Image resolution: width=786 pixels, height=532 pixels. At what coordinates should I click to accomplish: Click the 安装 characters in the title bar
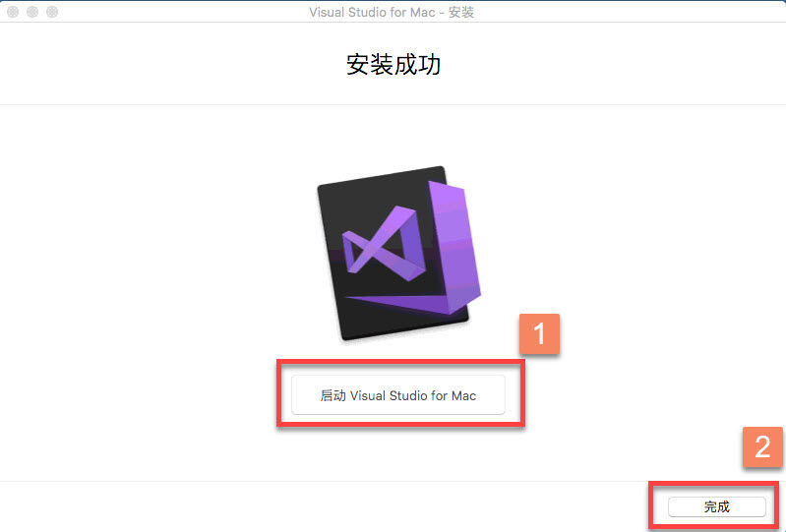click(461, 12)
